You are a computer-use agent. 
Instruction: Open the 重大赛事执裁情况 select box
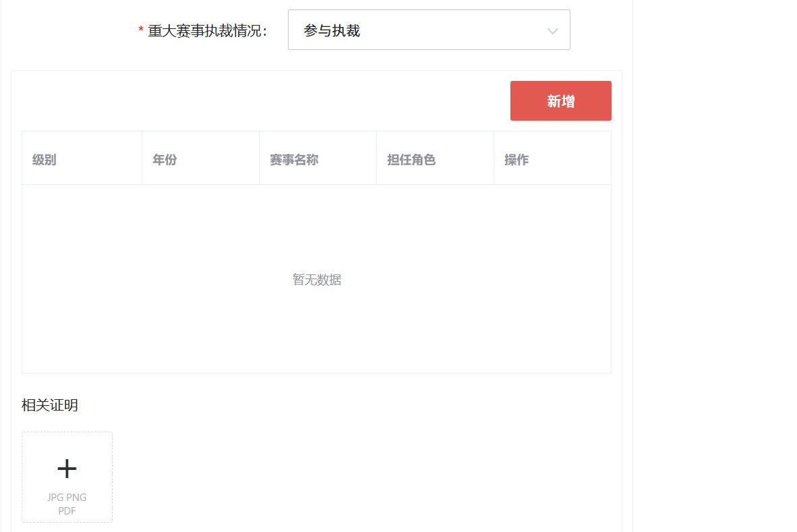(428, 30)
